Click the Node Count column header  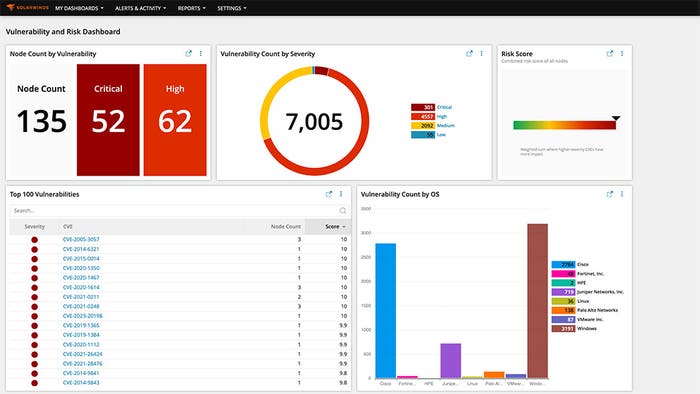[286, 227]
